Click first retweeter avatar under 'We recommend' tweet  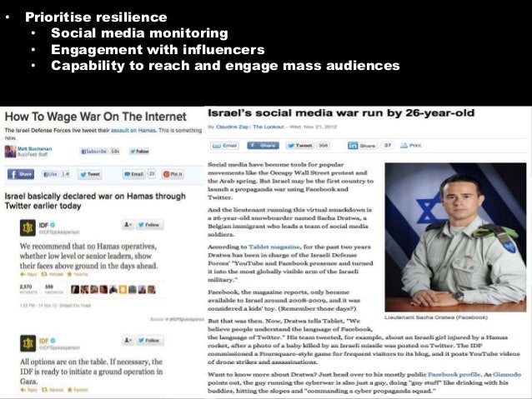75,289
